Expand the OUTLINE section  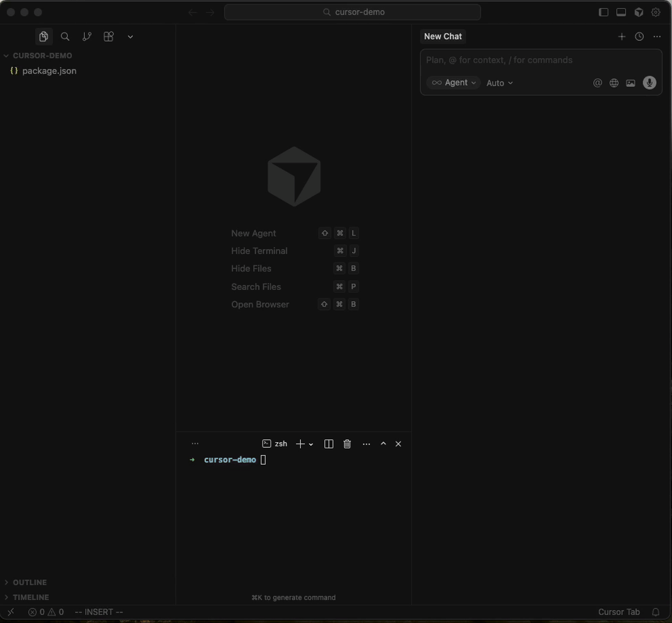[x=25, y=582]
